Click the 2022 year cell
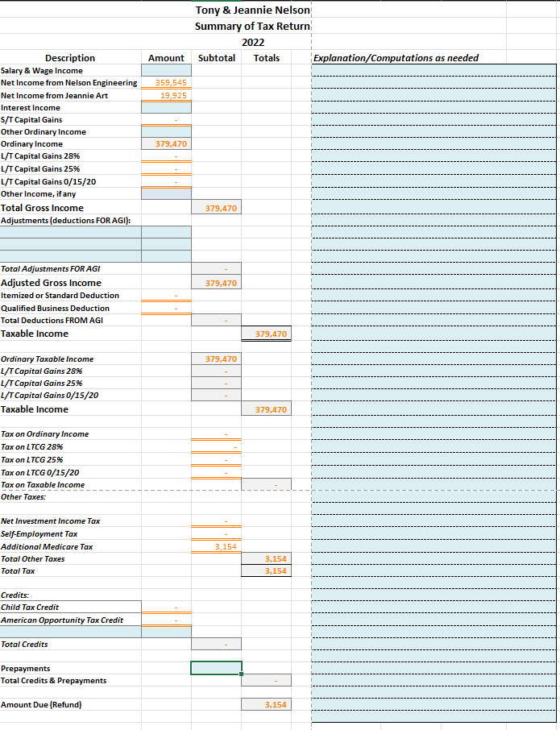560x730 pixels. click(x=253, y=42)
